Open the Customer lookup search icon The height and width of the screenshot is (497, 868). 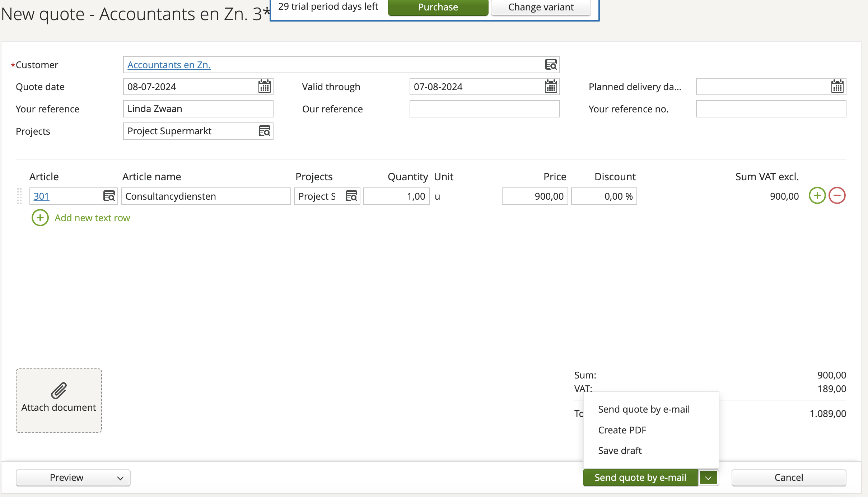coord(552,65)
